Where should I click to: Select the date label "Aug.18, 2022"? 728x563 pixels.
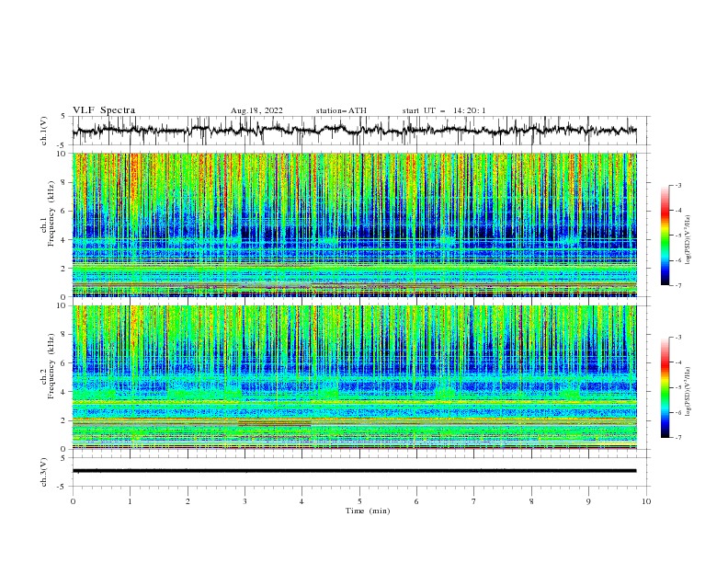[x=256, y=110]
